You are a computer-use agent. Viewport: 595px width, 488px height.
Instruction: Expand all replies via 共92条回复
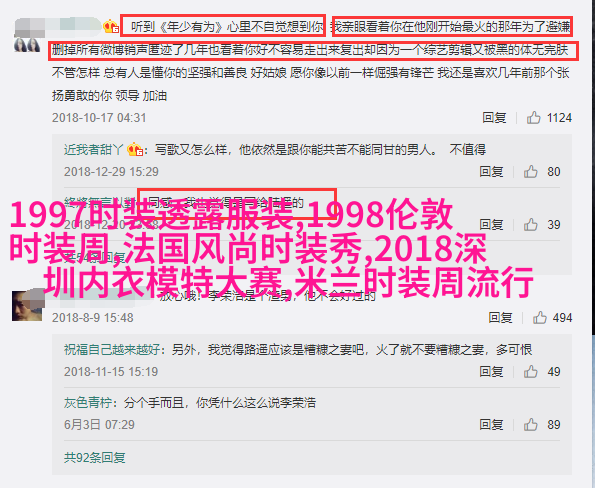94,458
